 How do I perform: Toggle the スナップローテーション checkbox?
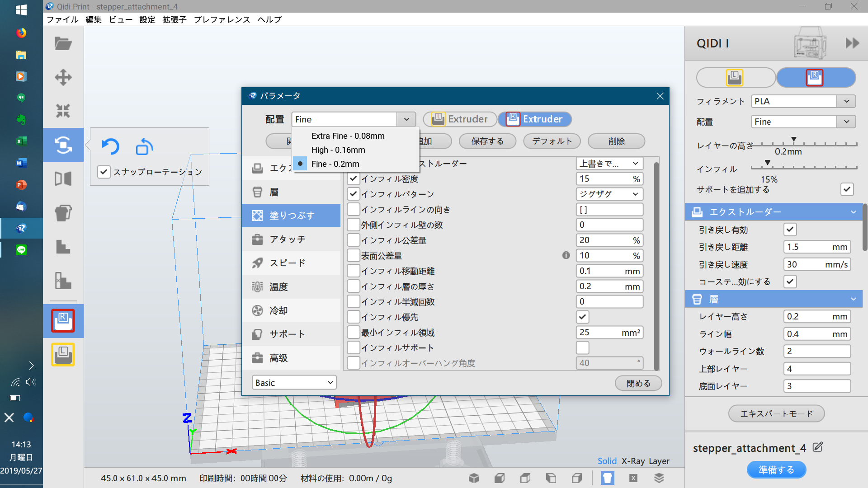click(x=104, y=172)
